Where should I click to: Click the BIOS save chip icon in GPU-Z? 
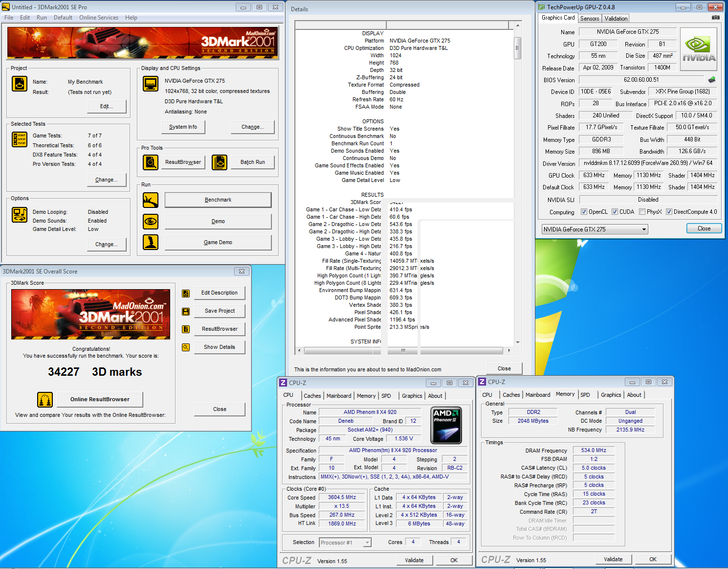[712, 79]
